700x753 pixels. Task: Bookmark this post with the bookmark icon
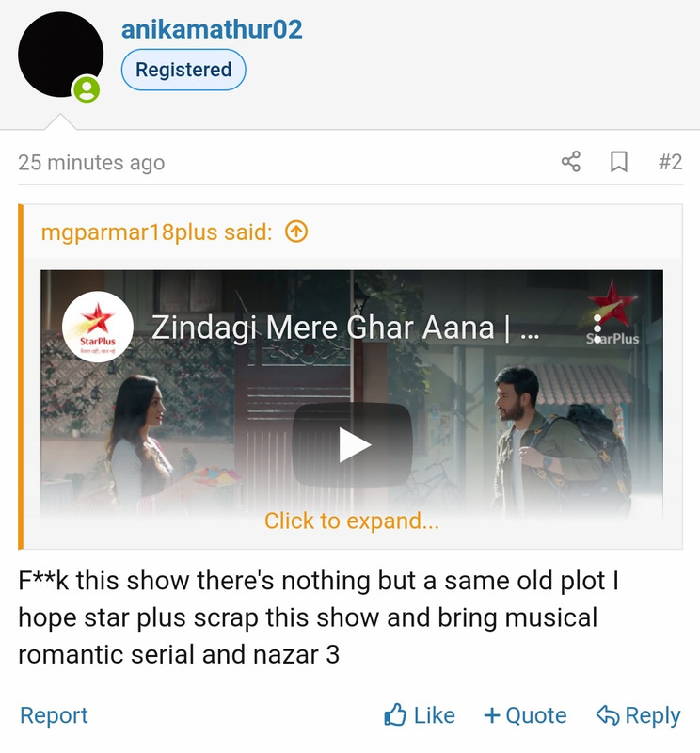click(x=619, y=162)
